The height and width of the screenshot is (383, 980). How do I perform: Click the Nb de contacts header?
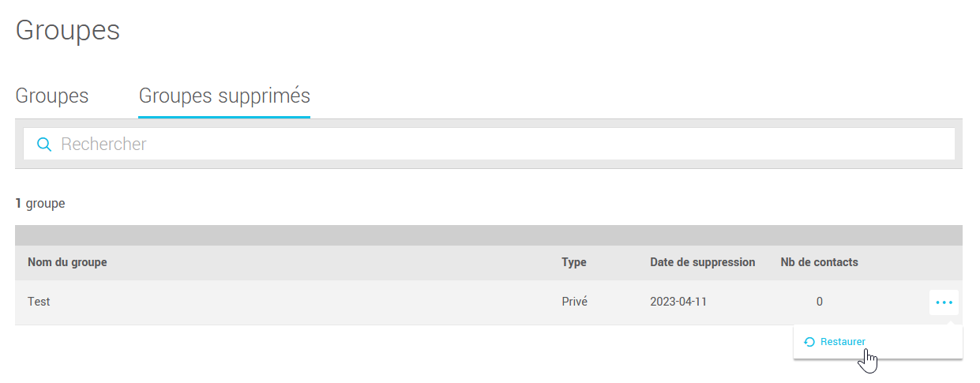pos(819,262)
